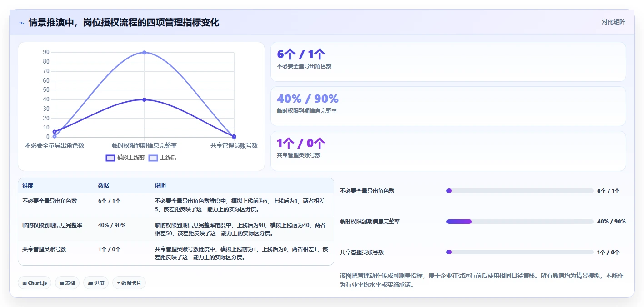Screen dimensions: 644x307
Task: Toggle the 模拟上线前 legend swatch
Action: click(x=110, y=158)
